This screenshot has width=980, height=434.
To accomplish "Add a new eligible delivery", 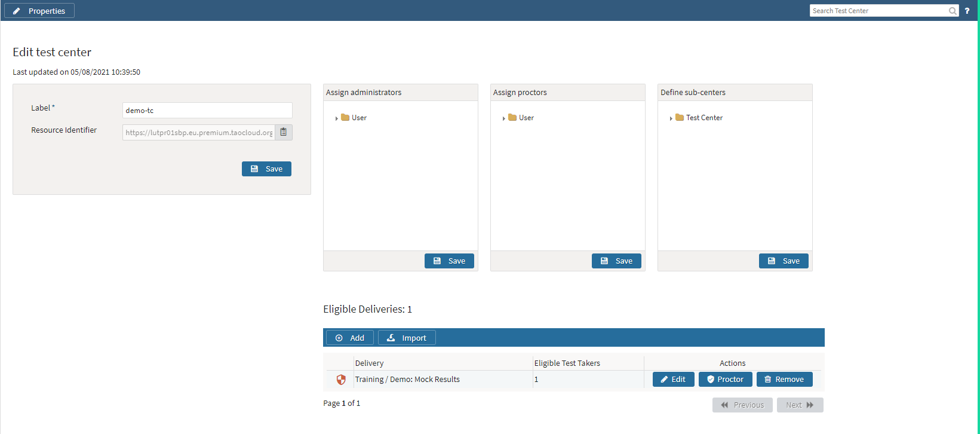I will pyautogui.click(x=350, y=338).
